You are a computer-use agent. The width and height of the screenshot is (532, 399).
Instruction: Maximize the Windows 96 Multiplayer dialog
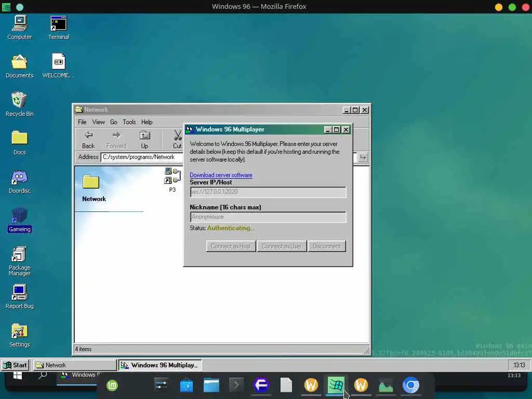coord(336,129)
